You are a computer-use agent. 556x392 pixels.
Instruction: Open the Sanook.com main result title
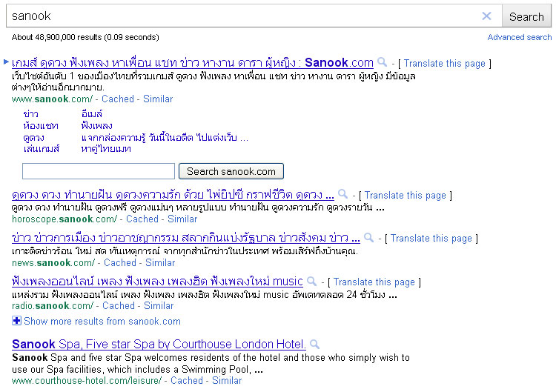click(193, 63)
